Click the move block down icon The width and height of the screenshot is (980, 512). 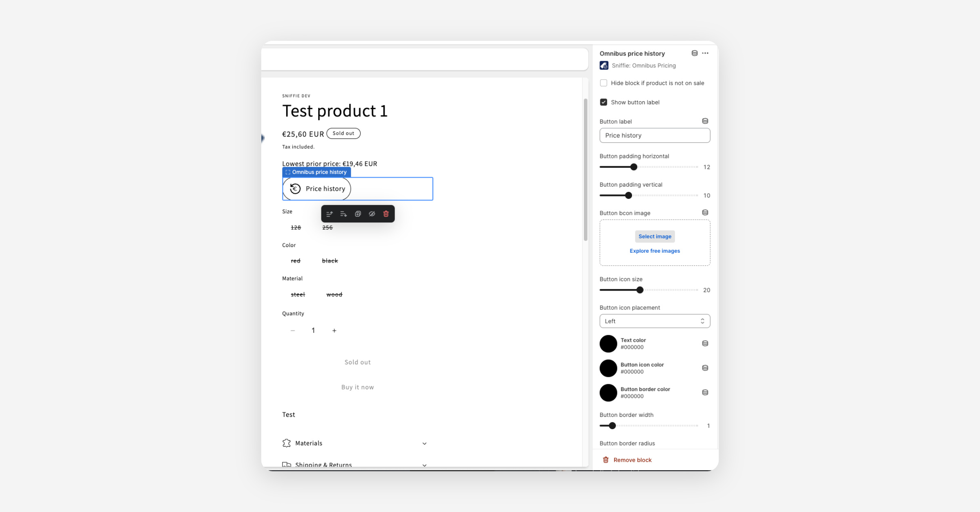343,214
